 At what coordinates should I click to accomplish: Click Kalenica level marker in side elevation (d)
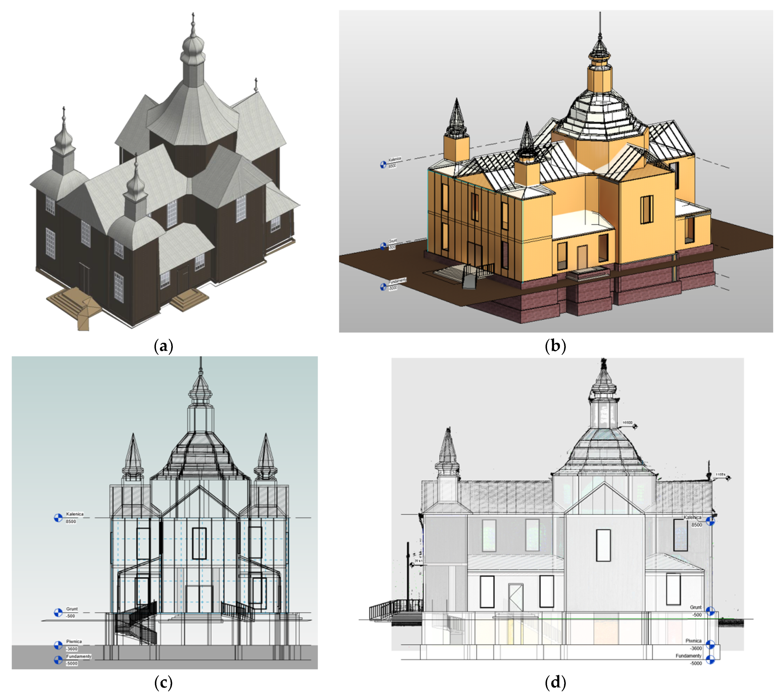point(710,521)
